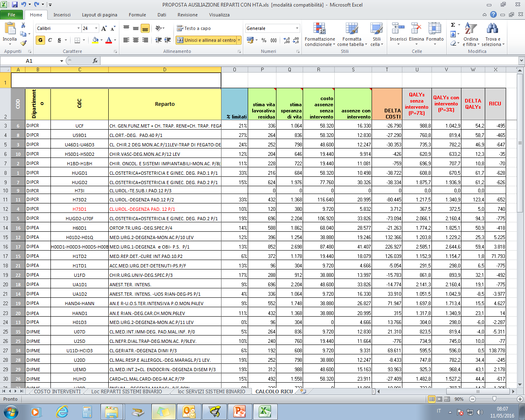Switch to Layout di pagina tab
Image resolution: width=525 pixels, height=420 pixels.
coord(100,15)
